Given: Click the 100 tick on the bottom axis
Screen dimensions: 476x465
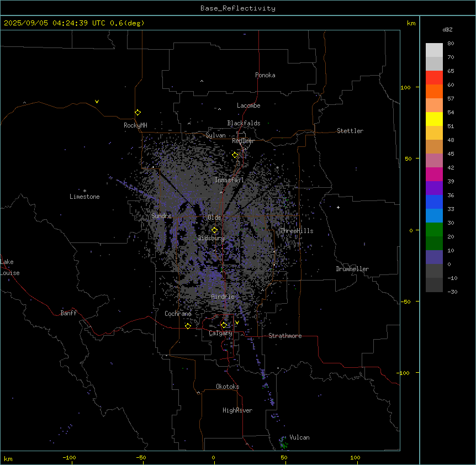Looking at the screenshot, I should [x=355, y=457].
